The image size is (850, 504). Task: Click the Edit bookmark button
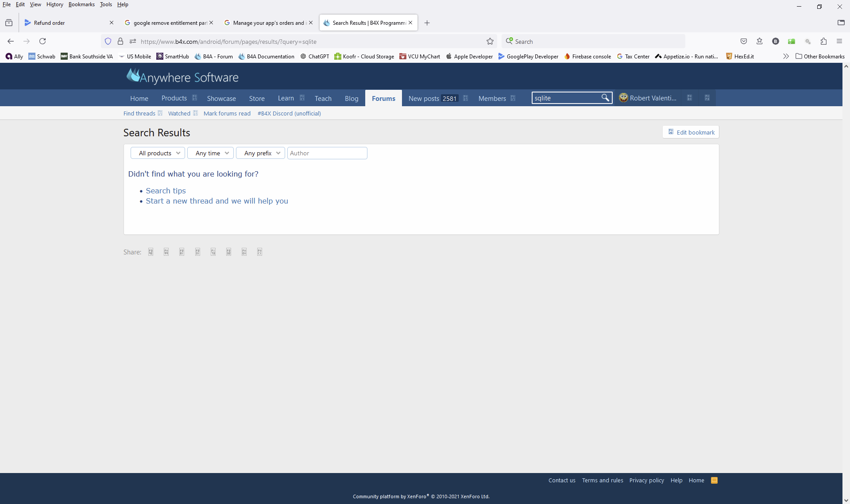[691, 132]
